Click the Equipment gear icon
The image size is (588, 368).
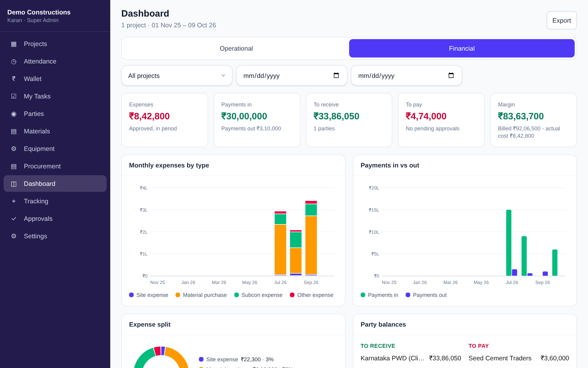coord(14,149)
